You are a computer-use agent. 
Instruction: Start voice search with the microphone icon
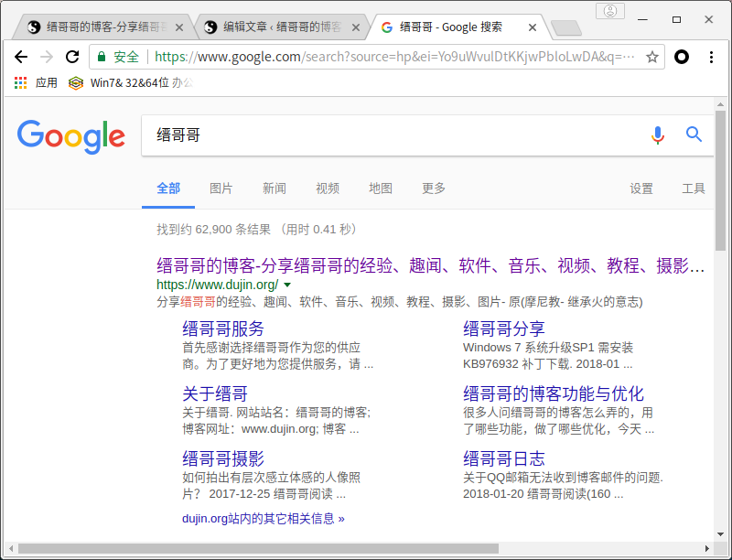click(x=657, y=135)
